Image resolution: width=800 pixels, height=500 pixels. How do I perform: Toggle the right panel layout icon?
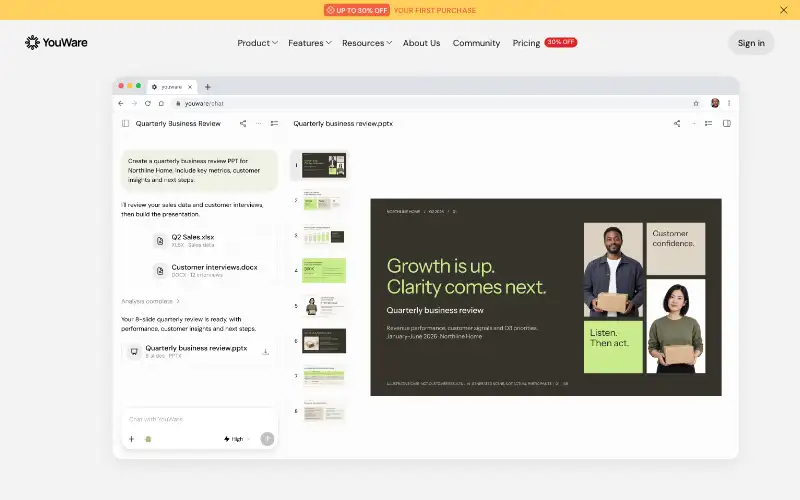(727, 123)
